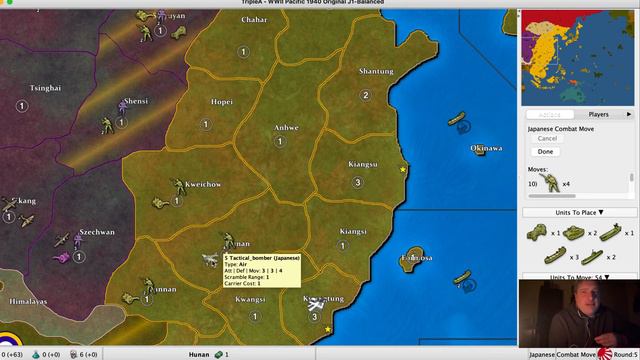Click the Tsinghai territory label
This screenshot has width=640, height=360.
coord(45,88)
